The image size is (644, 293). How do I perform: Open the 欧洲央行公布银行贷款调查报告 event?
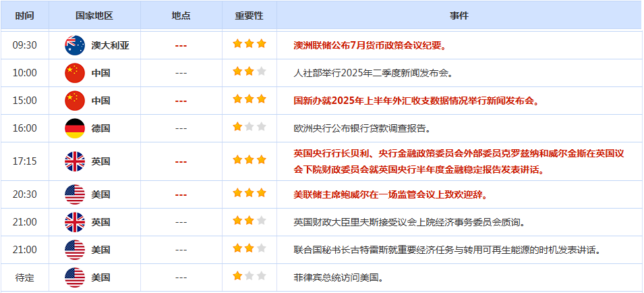pos(362,128)
